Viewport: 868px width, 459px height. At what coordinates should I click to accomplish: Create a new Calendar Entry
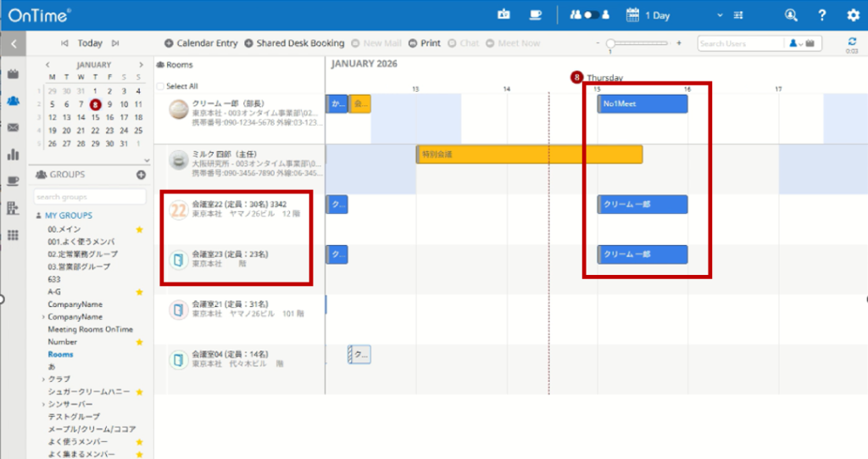(x=201, y=43)
